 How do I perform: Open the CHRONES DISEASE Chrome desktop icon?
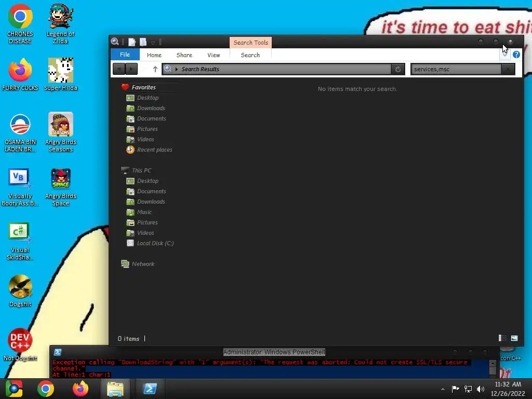click(x=20, y=24)
